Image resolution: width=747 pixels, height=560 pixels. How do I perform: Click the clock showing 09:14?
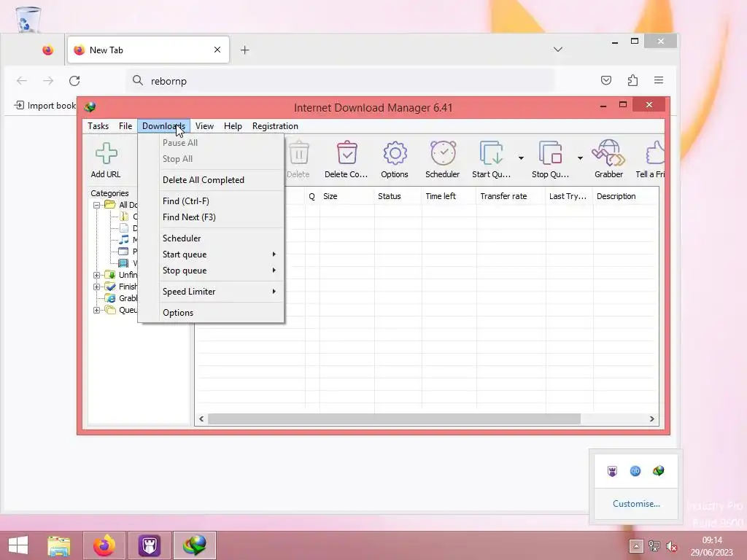(712, 540)
